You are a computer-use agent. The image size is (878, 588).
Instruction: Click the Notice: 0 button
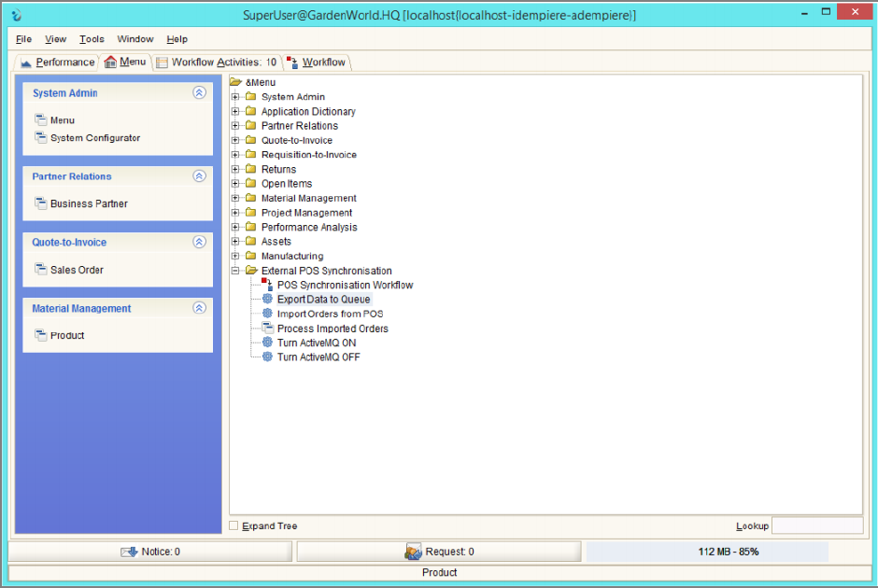coord(150,552)
